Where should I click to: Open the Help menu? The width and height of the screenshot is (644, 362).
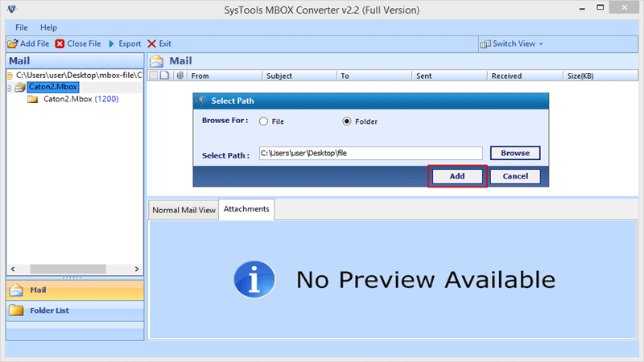point(48,27)
